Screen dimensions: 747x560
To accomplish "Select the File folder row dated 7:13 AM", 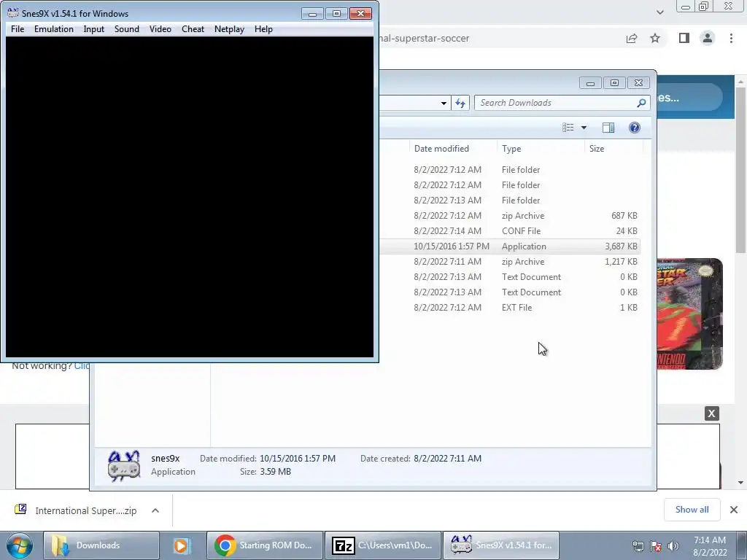I will 510,201.
